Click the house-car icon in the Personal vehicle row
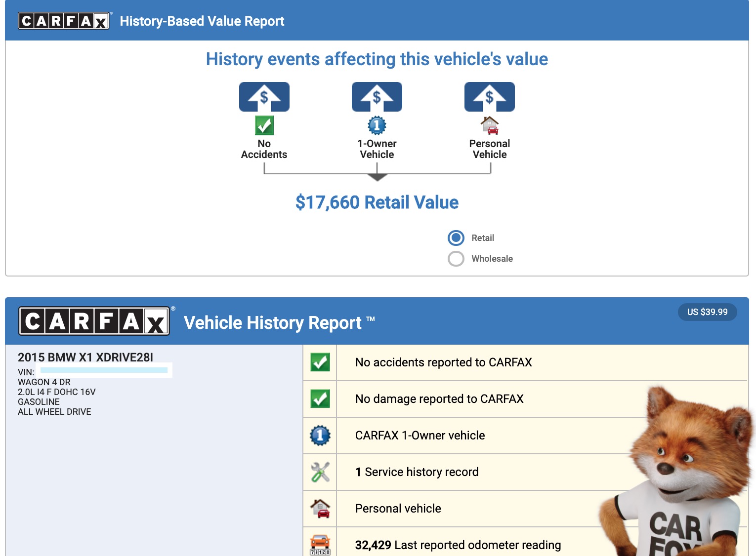756x556 pixels. (x=320, y=509)
